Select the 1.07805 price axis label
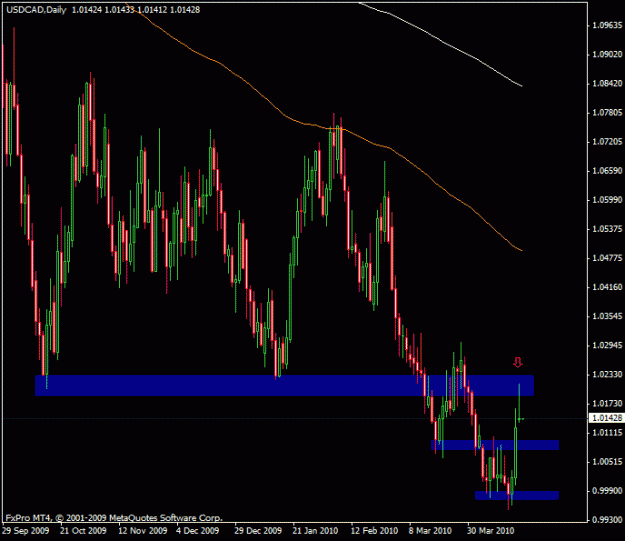The image size is (625, 541). tap(607, 113)
